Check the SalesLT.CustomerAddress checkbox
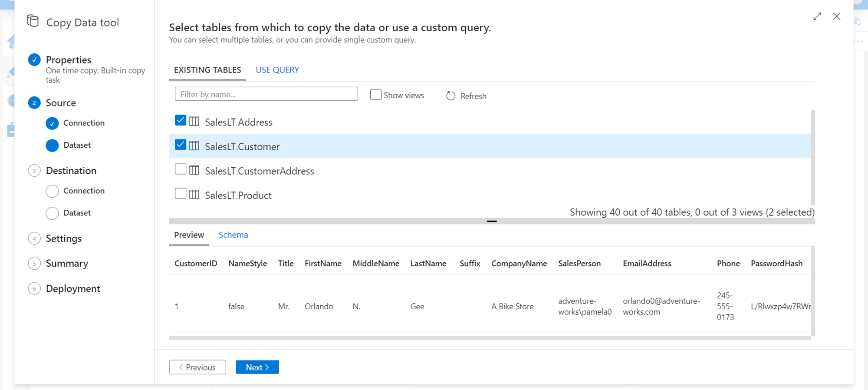This screenshot has height=390, width=868. (181, 169)
